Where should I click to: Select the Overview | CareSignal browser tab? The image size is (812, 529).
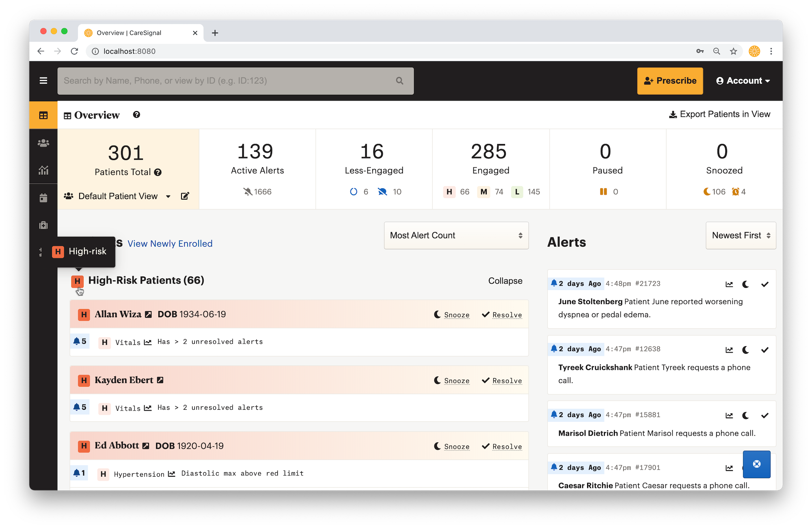click(x=140, y=33)
